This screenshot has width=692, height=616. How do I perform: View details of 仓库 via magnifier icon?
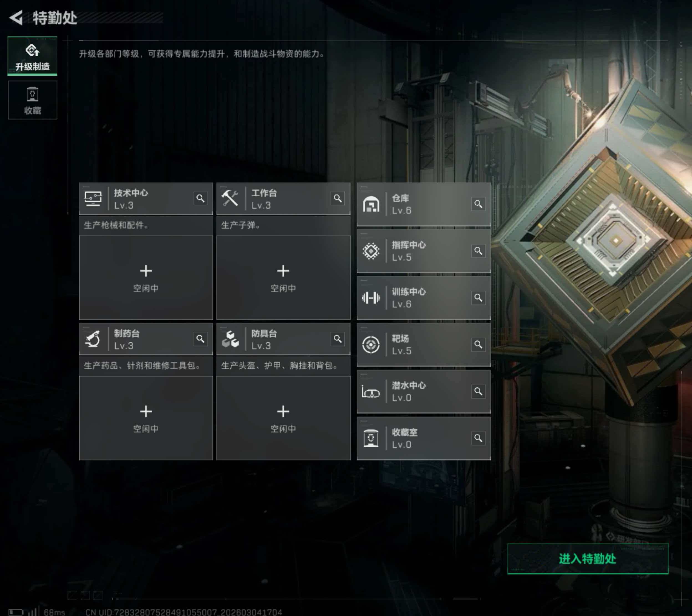tap(478, 204)
